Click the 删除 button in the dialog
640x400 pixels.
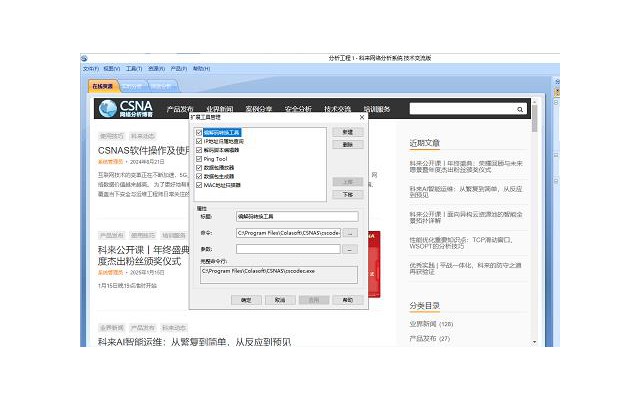click(x=348, y=144)
